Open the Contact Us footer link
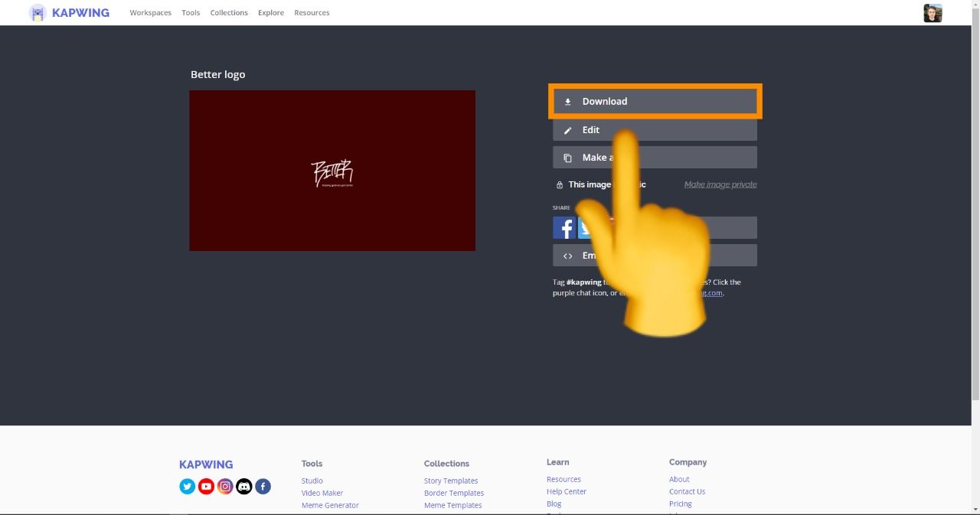Viewport: 980px width, 515px height. pos(687,491)
